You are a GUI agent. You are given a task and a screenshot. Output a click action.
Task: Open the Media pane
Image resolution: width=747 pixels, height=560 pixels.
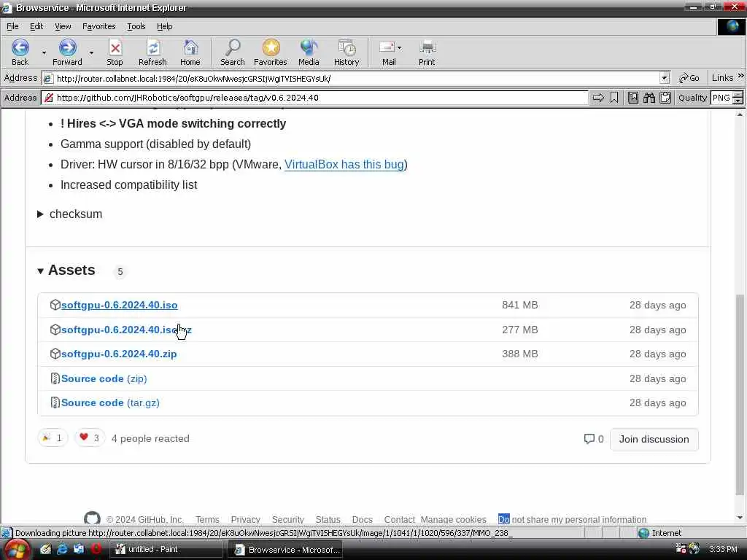click(x=309, y=52)
